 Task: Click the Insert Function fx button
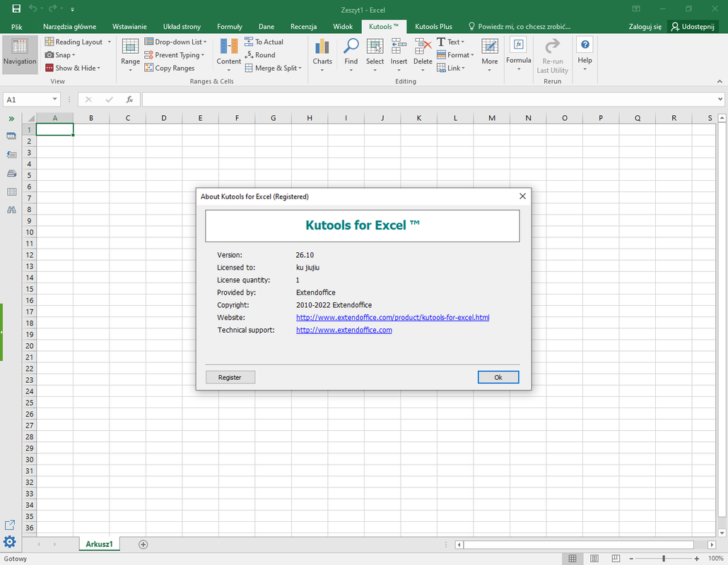[x=129, y=100]
